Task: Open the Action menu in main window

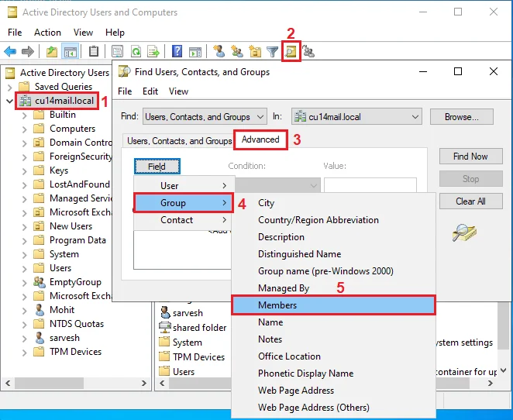Action: [47, 33]
